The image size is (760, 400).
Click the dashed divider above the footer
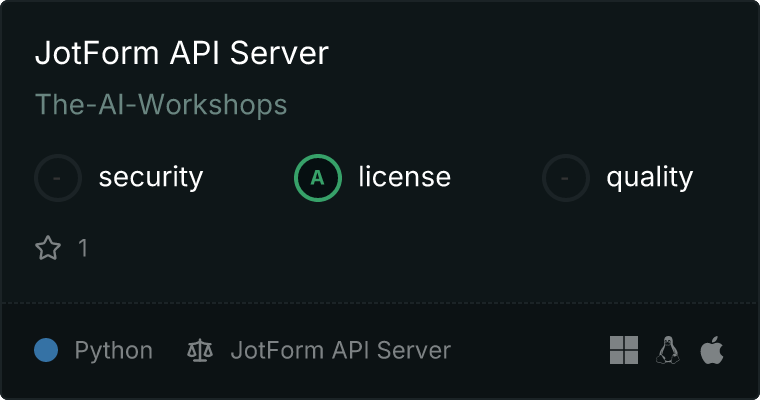pyautogui.click(x=380, y=301)
